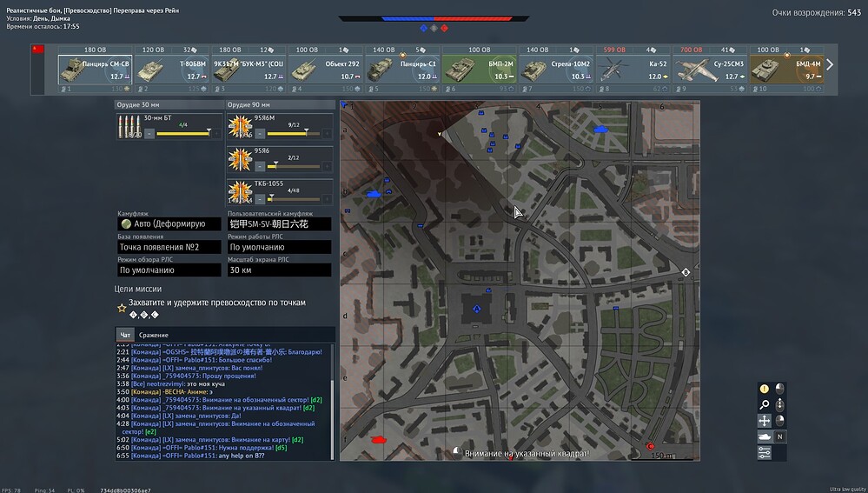This screenshot has height=493, width=868.
Task: Click the red enemy tank spawn marker
Action: point(379,439)
